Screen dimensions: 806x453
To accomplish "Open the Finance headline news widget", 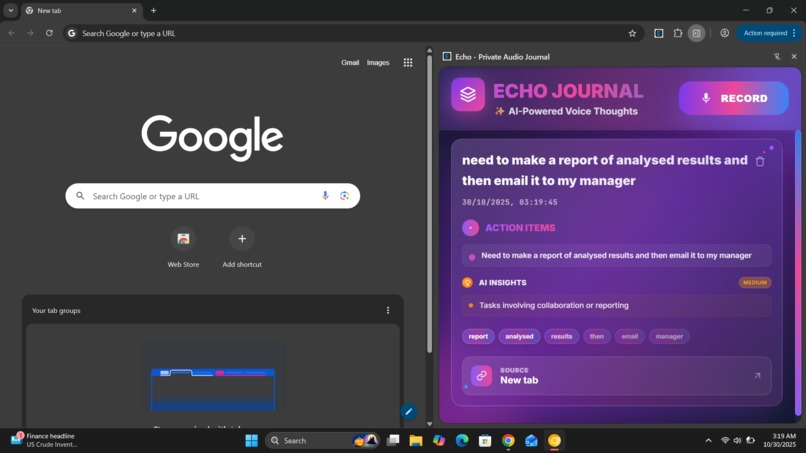I will pos(44,440).
